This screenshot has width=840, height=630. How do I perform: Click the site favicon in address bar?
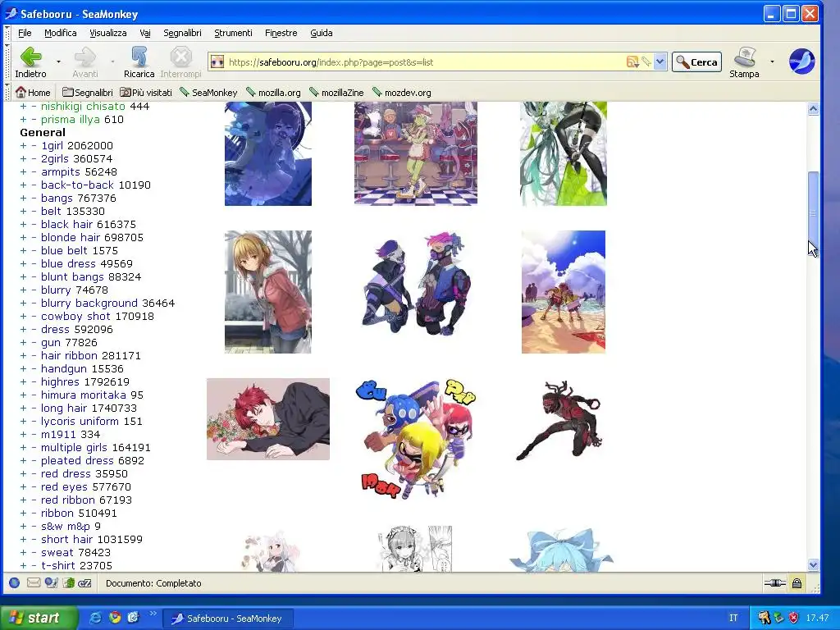pos(217,62)
